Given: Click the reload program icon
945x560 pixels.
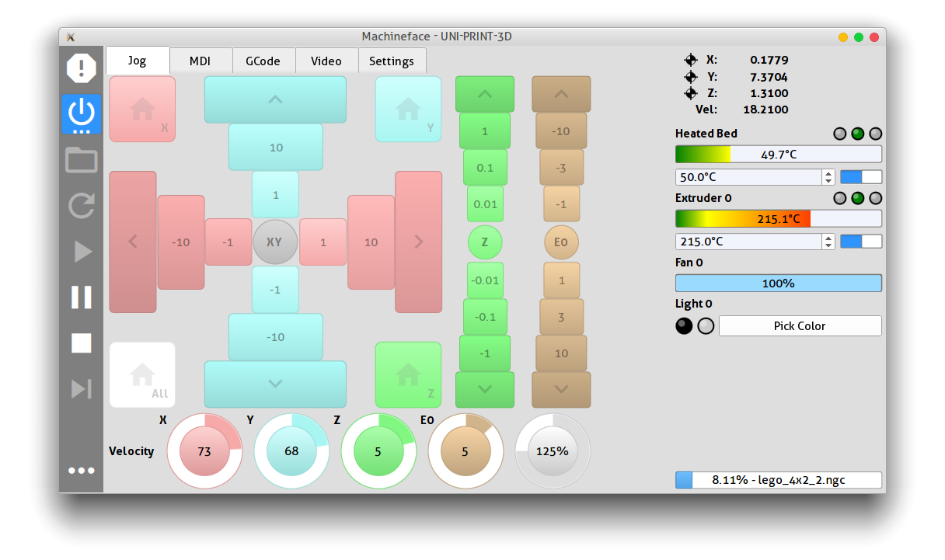Looking at the screenshot, I should point(82,206).
